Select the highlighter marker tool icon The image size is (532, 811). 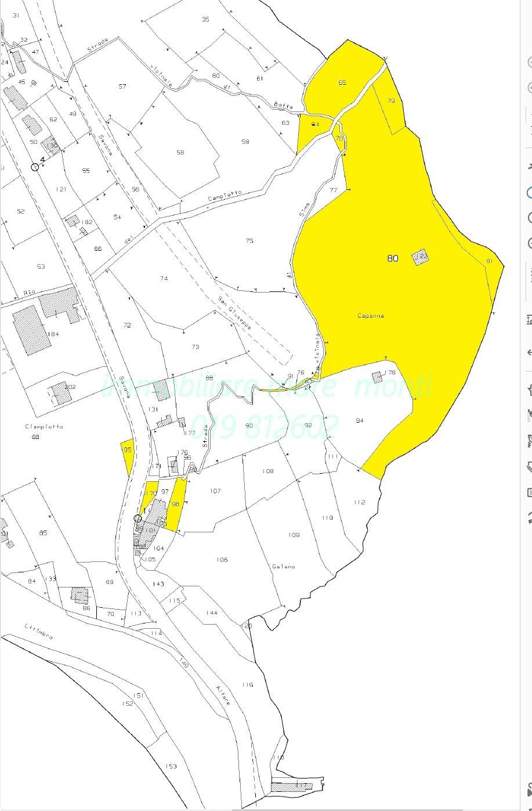[529, 414]
